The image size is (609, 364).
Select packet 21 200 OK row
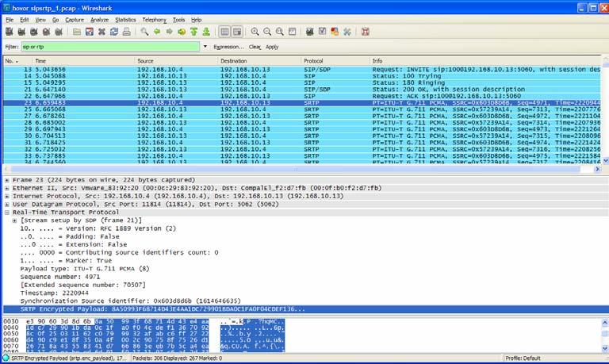coord(302,90)
